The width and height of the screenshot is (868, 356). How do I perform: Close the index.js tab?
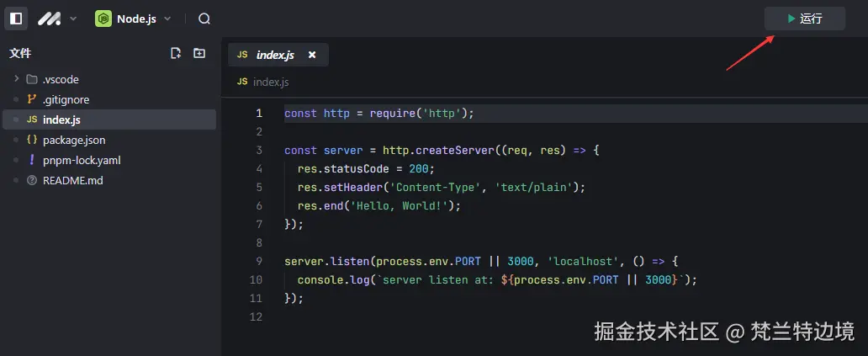(x=312, y=55)
